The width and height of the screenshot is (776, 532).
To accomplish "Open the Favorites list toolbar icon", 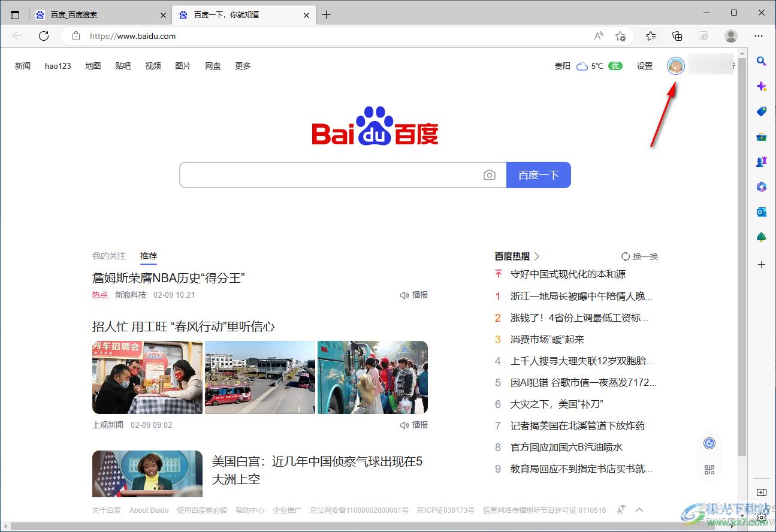I will [x=651, y=36].
